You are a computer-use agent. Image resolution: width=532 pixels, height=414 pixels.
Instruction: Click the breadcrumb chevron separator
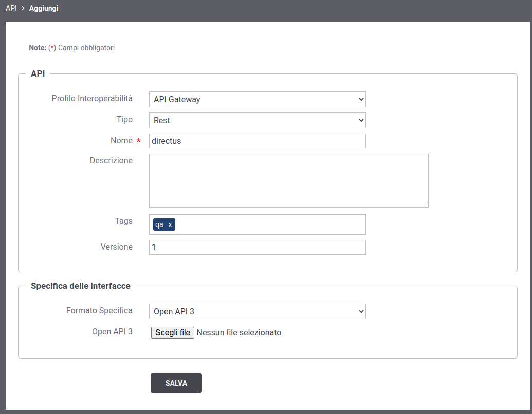pyautogui.click(x=23, y=8)
